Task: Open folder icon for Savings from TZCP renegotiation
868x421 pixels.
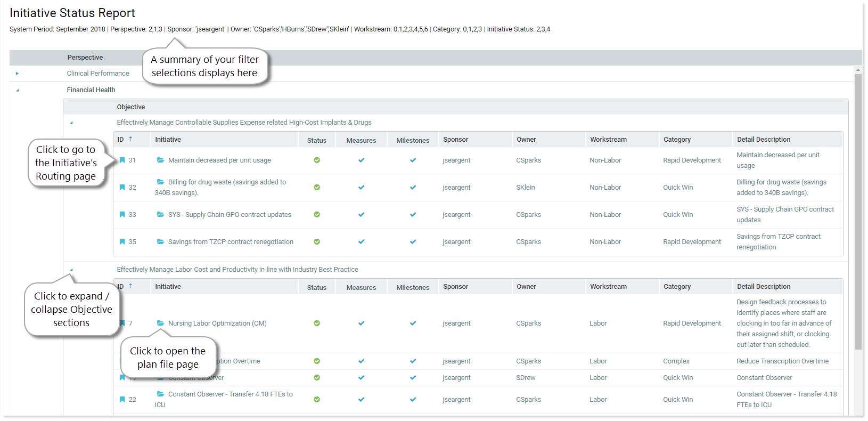Action: (x=160, y=242)
